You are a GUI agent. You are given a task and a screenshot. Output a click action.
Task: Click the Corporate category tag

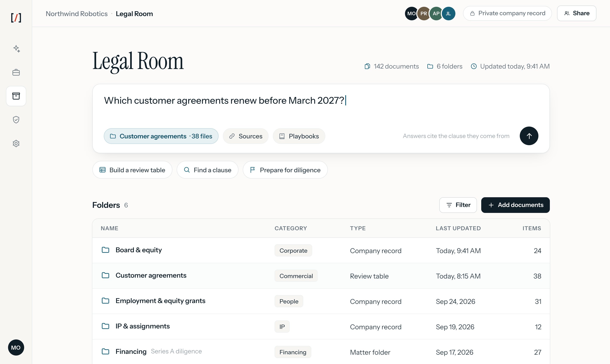coord(293,250)
